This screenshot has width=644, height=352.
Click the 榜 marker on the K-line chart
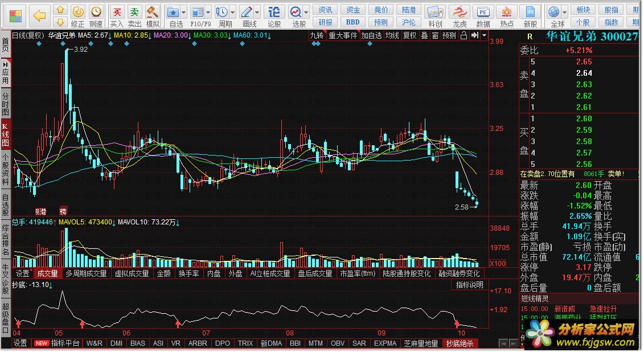[x=63, y=211]
